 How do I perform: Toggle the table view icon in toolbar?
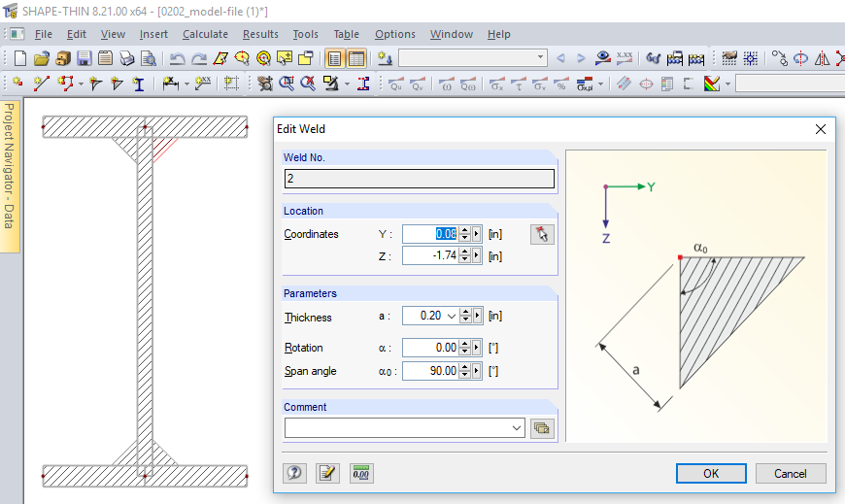point(356,58)
